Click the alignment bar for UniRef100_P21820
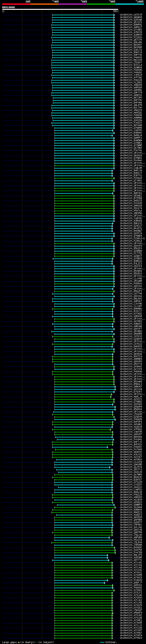Image resolution: width=146 pixels, height=644 pixels. (83, 37)
